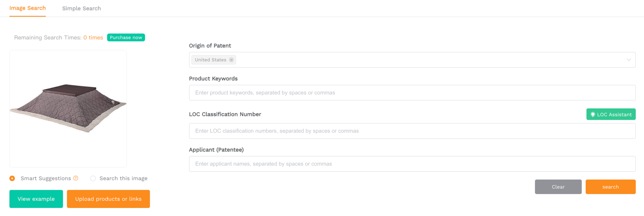
Task: Click the uploaded kotatsu table image
Action: click(68, 109)
